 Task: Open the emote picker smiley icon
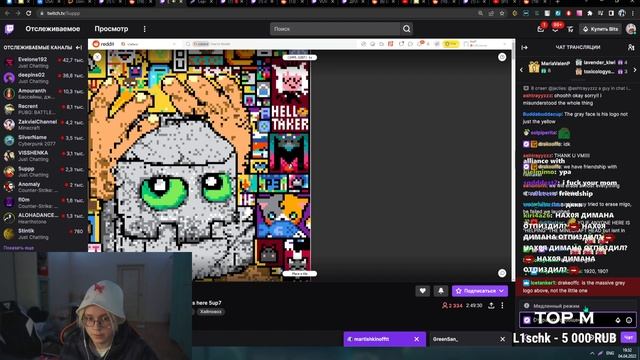pos(629,320)
